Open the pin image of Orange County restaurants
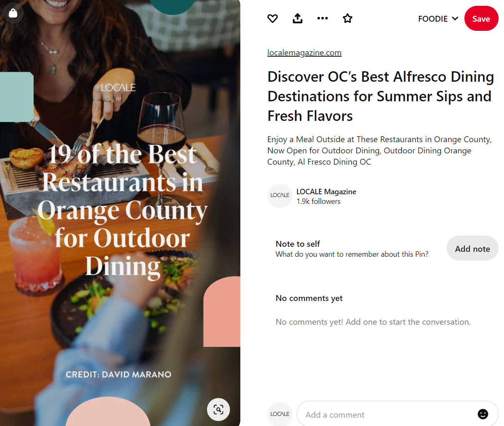 tap(120, 213)
